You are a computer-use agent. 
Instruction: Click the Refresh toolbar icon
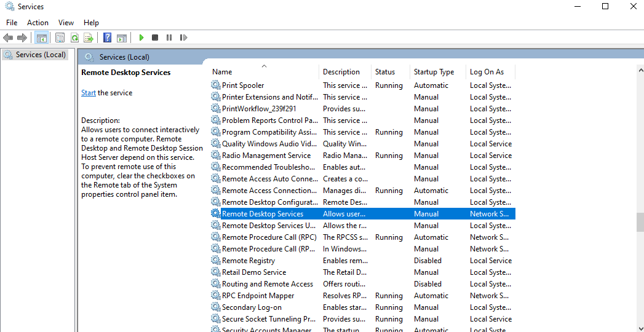[x=74, y=38]
